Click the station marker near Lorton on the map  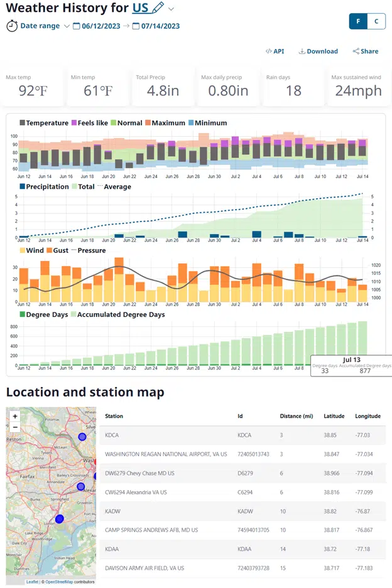60,519
